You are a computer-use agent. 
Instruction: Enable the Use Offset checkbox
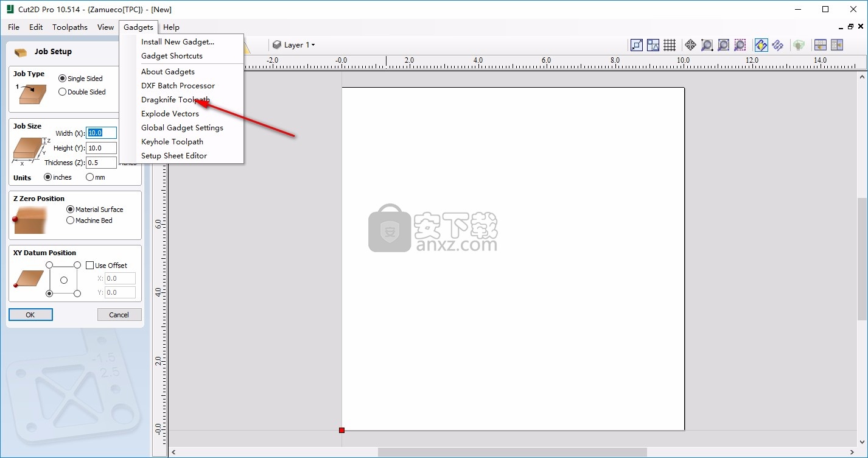(x=90, y=266)
